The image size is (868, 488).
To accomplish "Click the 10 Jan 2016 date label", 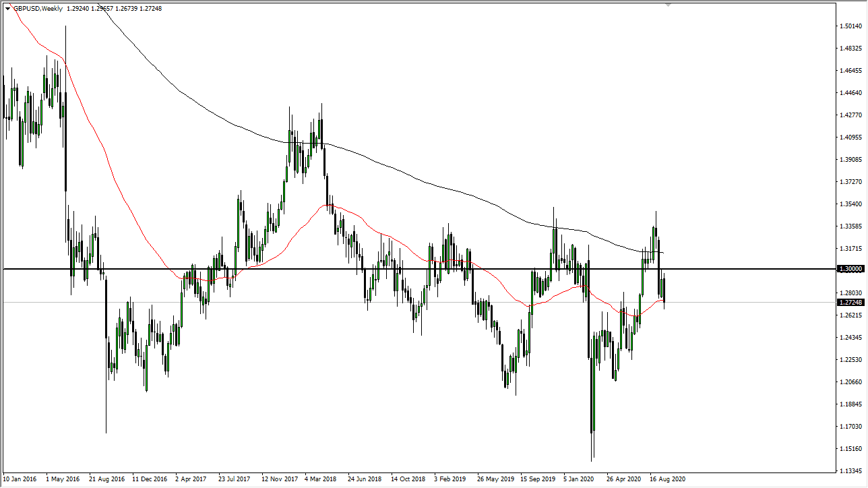I will click(x=20, y=479).
